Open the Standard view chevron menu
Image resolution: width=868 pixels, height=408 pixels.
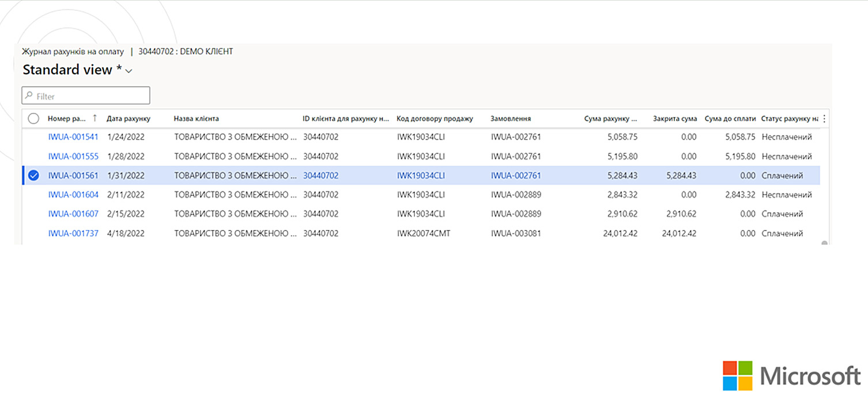pos(127,71)
